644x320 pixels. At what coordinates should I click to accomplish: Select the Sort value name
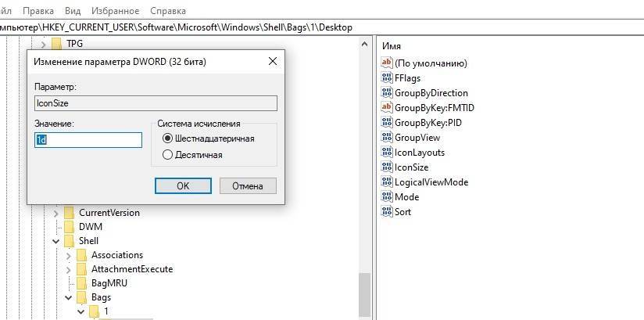tap(402, 211)
